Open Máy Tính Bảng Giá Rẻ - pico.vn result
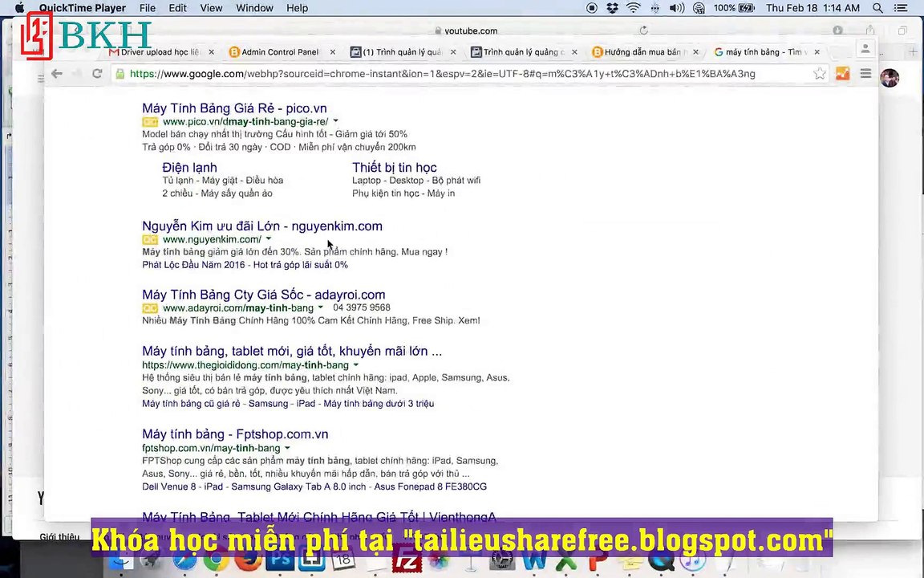Screen dimensions: 924x578 [x=234, y=108]
